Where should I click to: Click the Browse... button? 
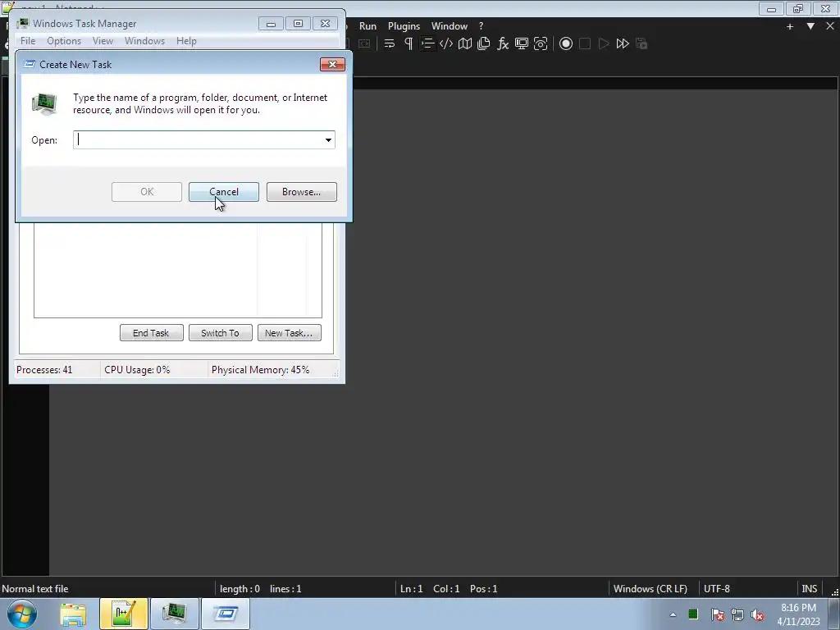coord(302,192)
